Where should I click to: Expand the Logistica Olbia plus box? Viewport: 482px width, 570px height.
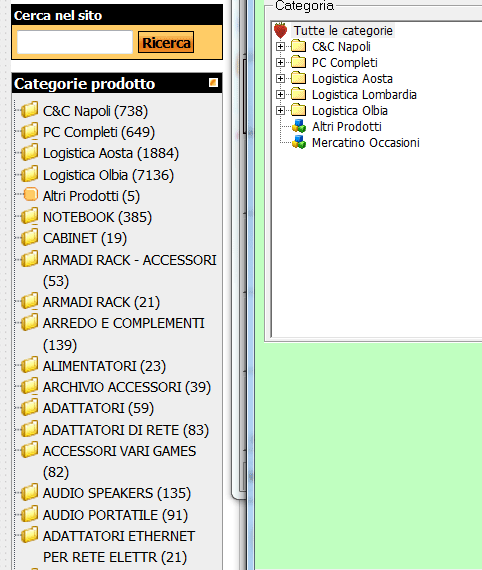point(280,111)
